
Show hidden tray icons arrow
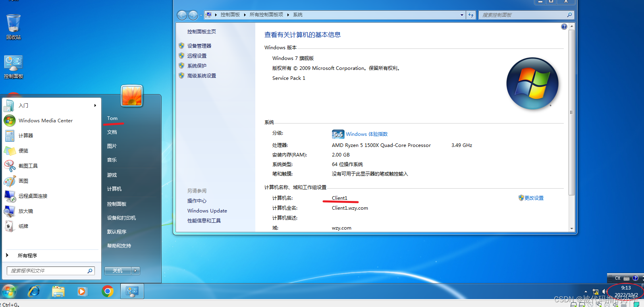pyautogui.click(x=586, y=292)
